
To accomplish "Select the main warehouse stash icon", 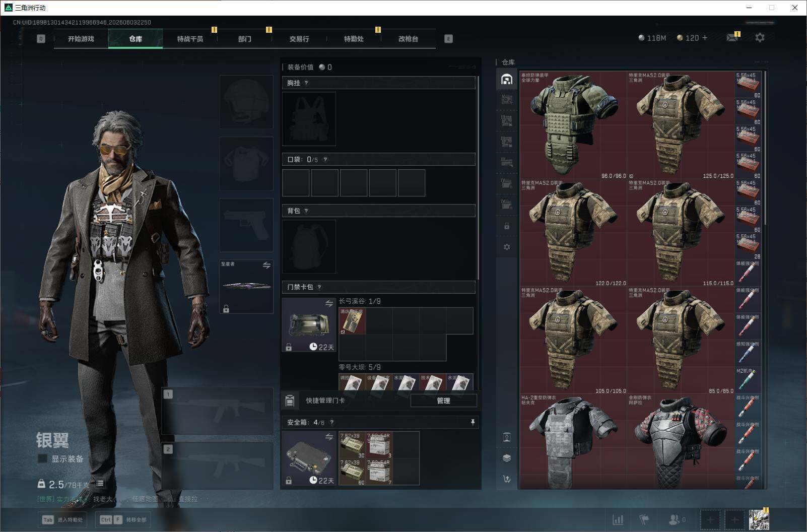I will click(507, 79).
